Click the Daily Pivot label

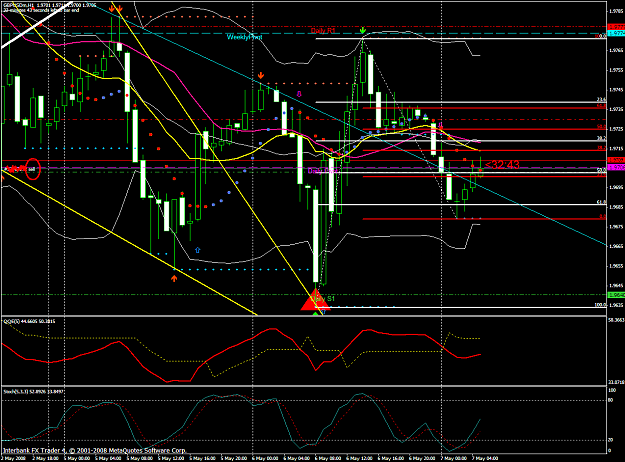tap(323, 171)
